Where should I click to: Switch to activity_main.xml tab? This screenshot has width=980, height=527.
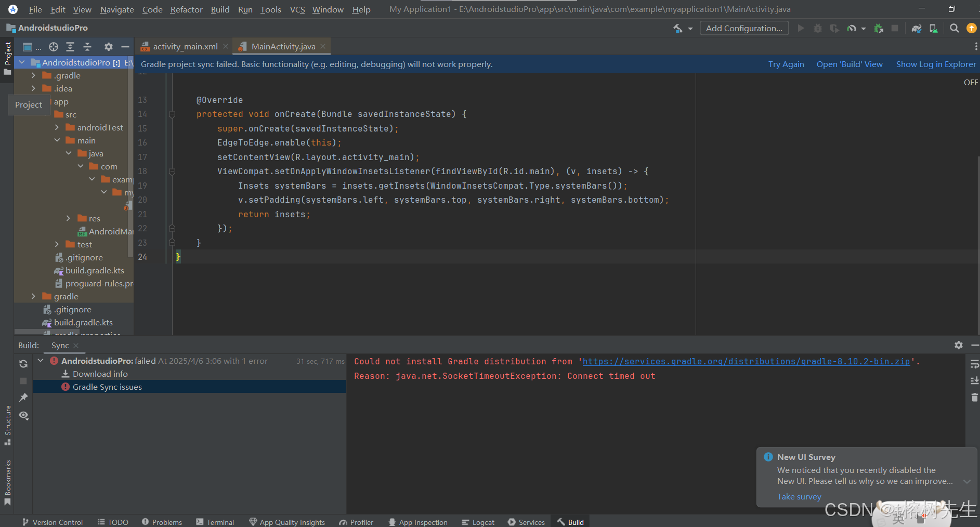click(x=185, y=46)
